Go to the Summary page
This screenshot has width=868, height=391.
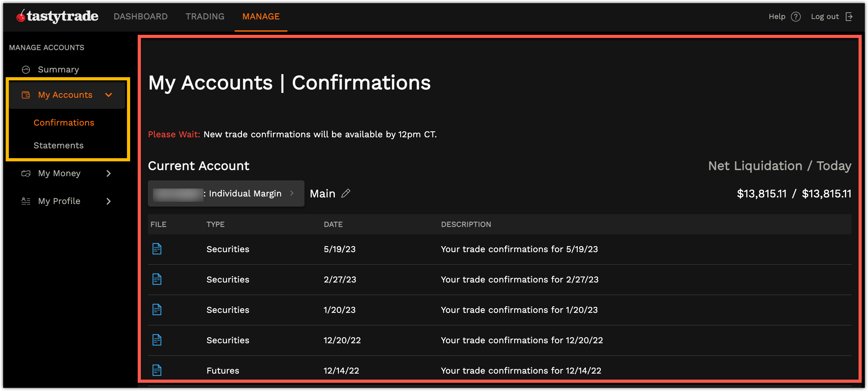(58, 70)
